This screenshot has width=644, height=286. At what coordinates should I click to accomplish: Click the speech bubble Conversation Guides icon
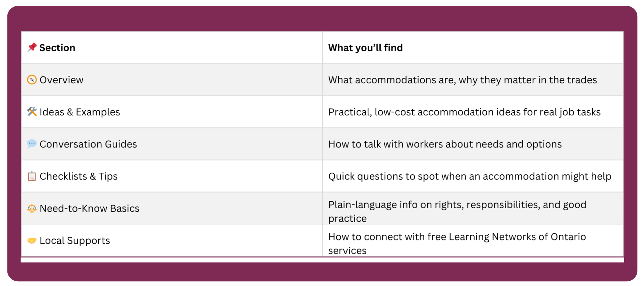[x=32, y=144]
